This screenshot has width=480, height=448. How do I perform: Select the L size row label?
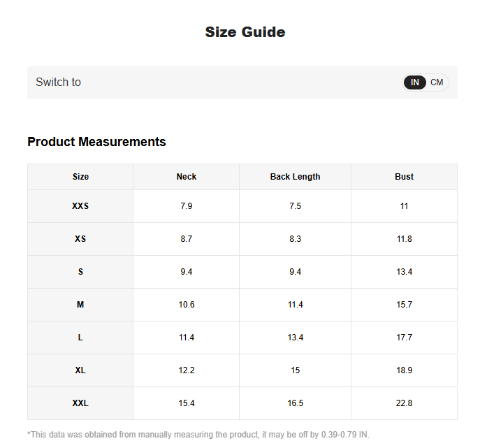(80, 338)
